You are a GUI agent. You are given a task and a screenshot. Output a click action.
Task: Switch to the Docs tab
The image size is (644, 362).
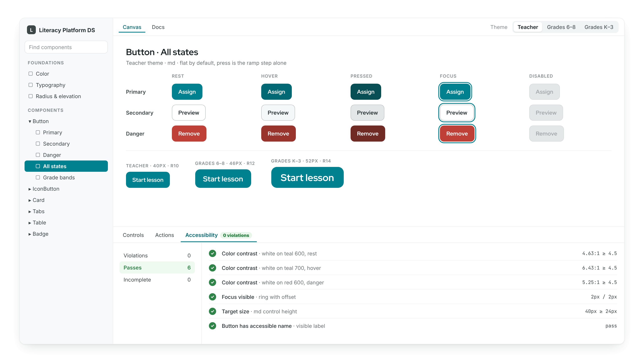click(158, 27)
